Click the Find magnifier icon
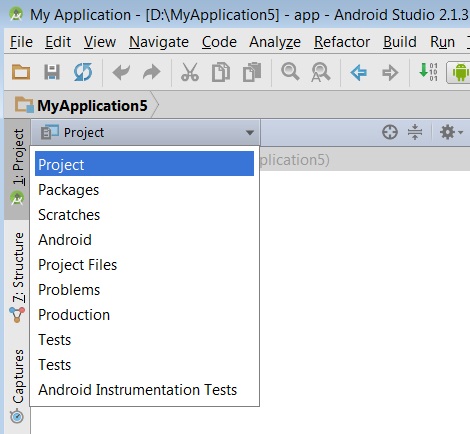Image resolution: width=470 pixels, height=434 pixels. point(290,71)
